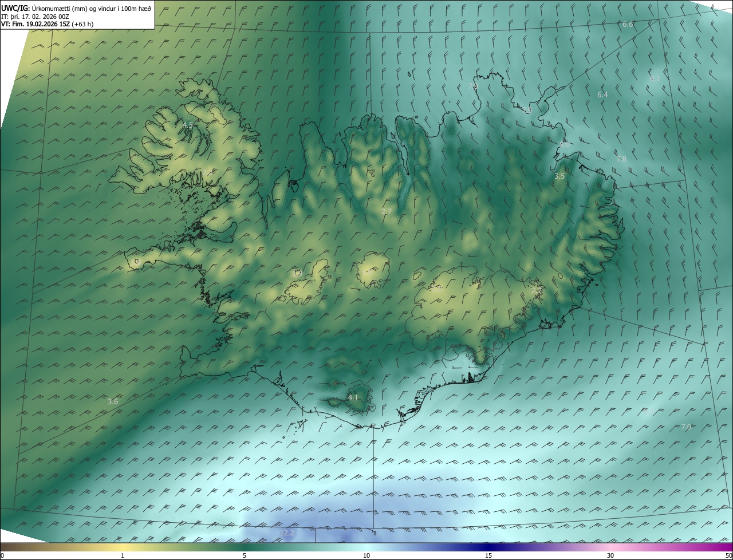Click the 6.4 precipitation value label
This screenshot has width=733, height=560.
pos(602,95)
